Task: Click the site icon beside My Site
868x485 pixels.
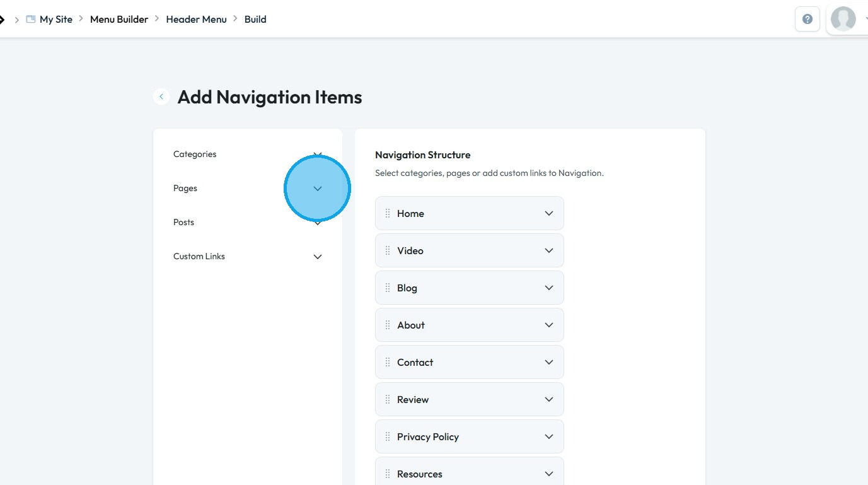Action: 30,19
